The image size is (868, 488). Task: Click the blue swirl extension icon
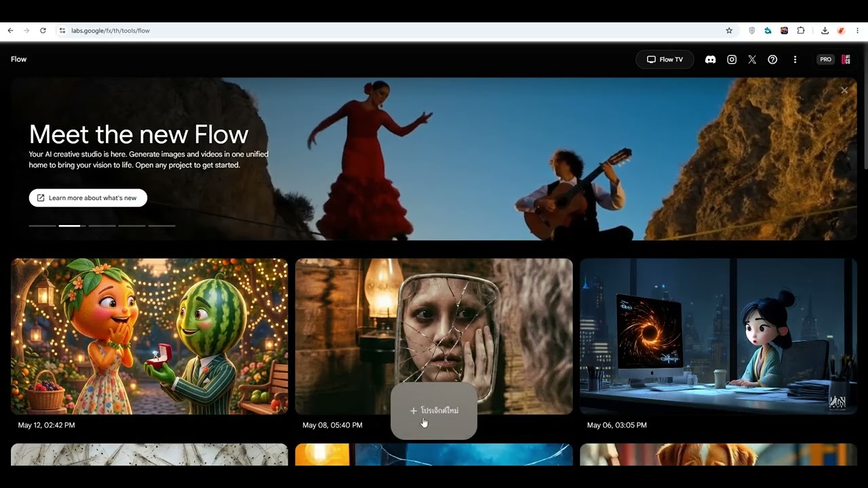(768, 30)
